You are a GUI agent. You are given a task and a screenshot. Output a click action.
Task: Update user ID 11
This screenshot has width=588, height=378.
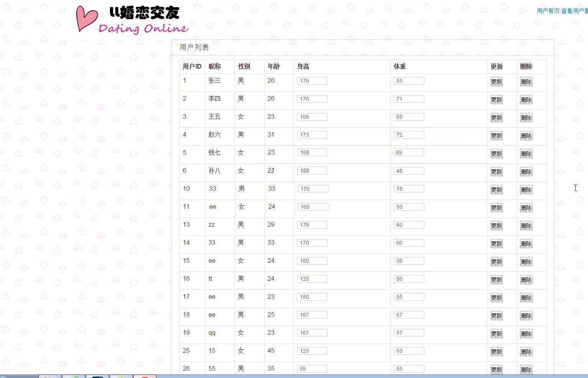point(496,208)
